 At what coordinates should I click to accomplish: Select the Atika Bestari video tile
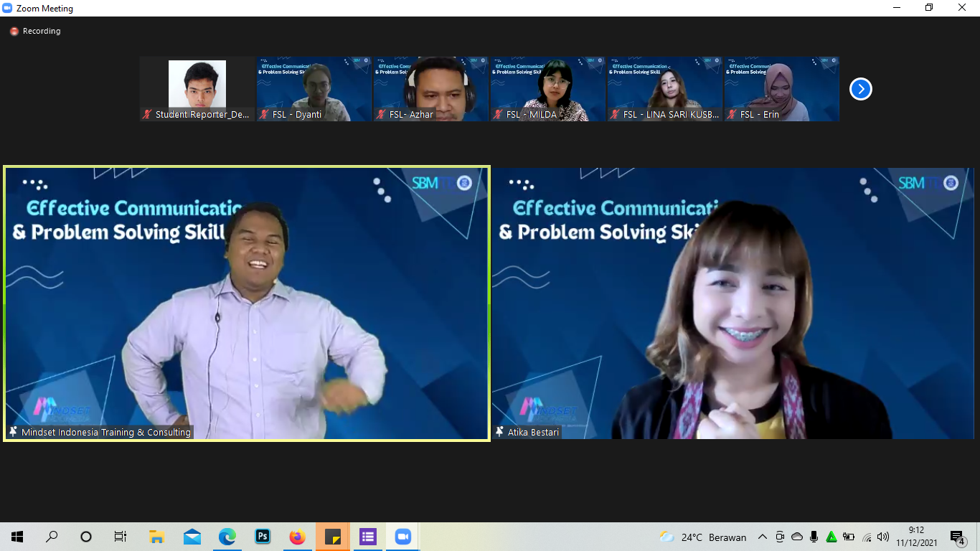click(732, 303)
